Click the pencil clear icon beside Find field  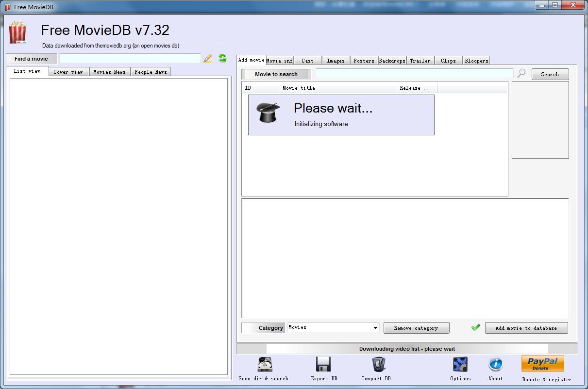(x=208, y=59)
